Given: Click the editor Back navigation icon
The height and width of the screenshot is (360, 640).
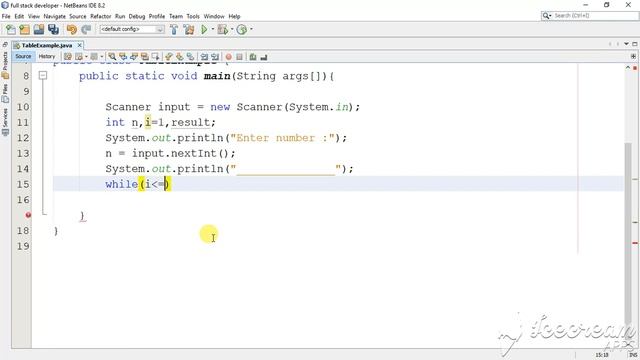Looking at the screenshot, I should [79, 57].
